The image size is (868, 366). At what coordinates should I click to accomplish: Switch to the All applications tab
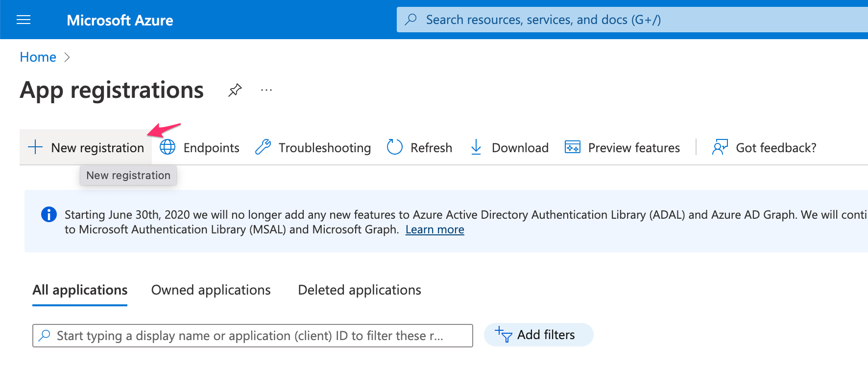pos(80,290)
